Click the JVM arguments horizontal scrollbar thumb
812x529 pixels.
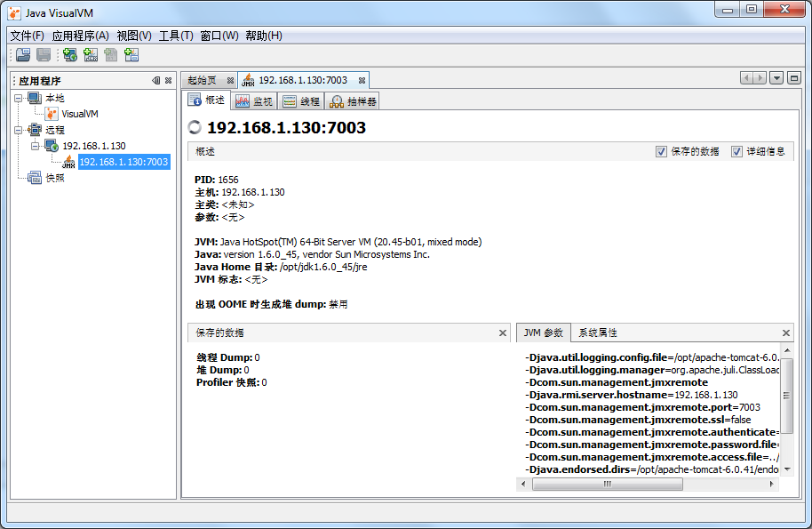[x=607, y=484]
